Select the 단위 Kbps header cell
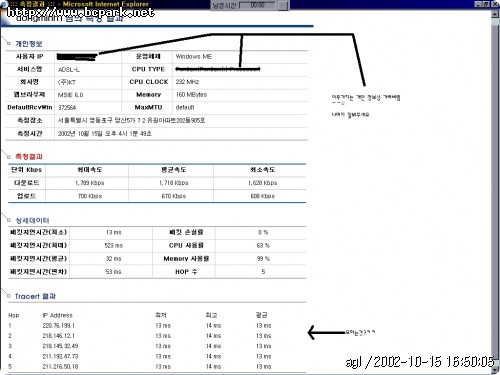The image size is (500, 375). tap(27, 170)
